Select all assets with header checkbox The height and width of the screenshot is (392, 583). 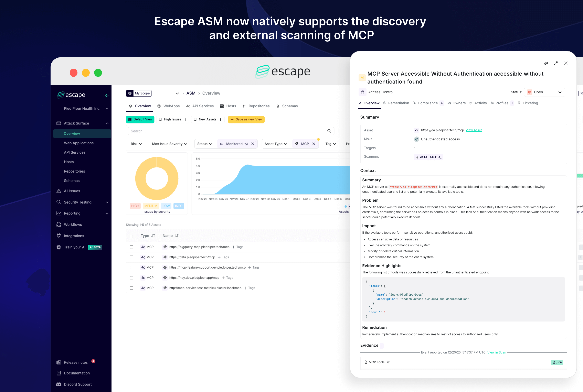point(131,236)
